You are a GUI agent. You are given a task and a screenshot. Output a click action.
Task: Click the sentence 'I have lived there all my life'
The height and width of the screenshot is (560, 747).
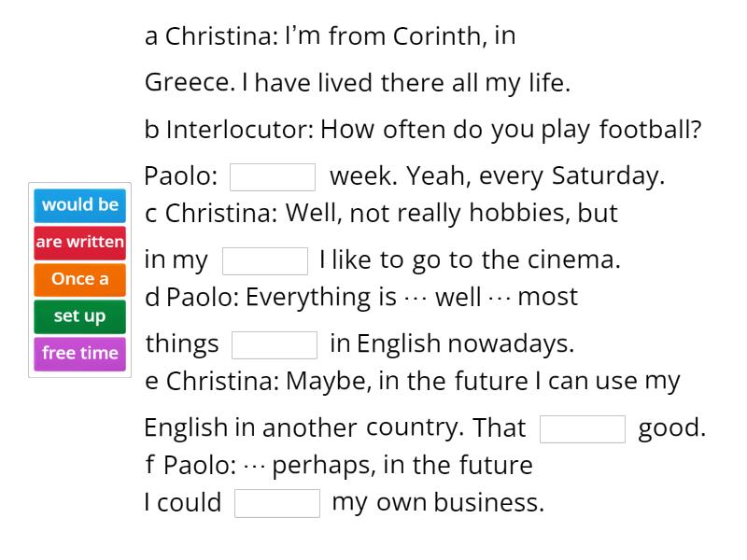[x=405, y=83]
